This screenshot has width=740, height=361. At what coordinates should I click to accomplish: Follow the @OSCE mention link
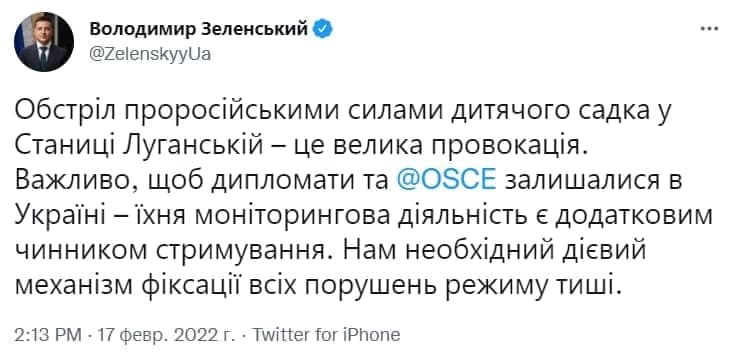pyautogui.click(x=446, y=181)
